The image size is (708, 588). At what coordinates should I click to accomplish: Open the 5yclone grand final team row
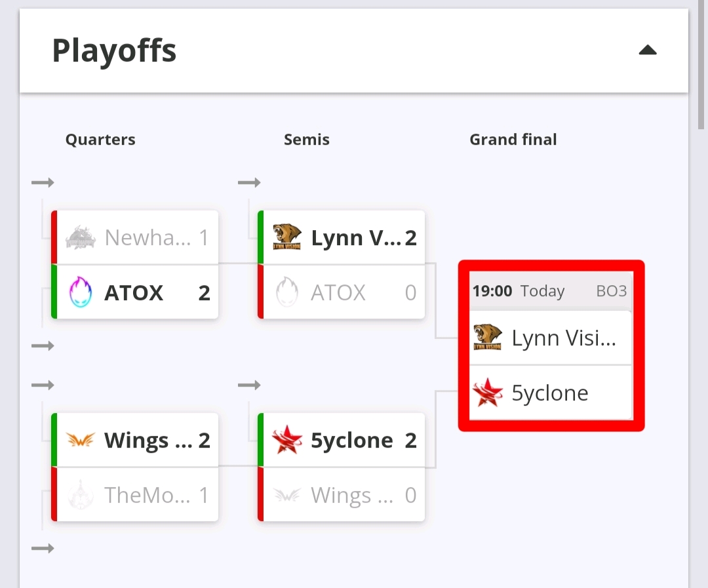click(551, 393)
